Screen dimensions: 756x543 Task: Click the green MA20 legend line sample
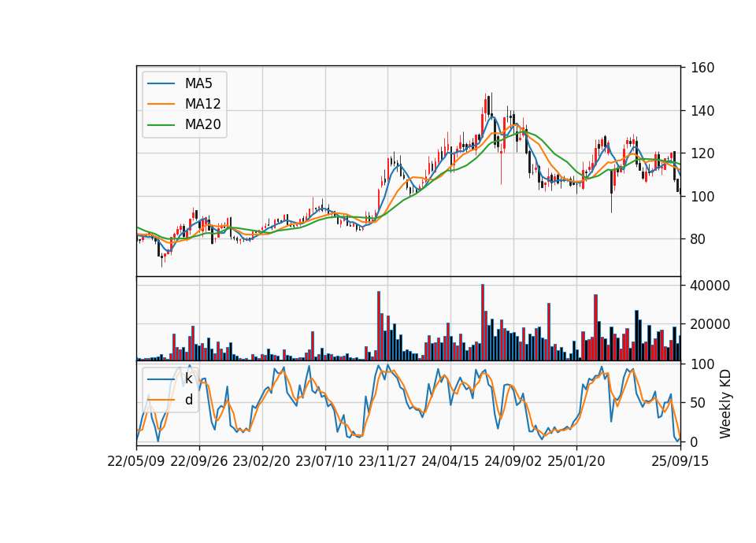(161, 125)
